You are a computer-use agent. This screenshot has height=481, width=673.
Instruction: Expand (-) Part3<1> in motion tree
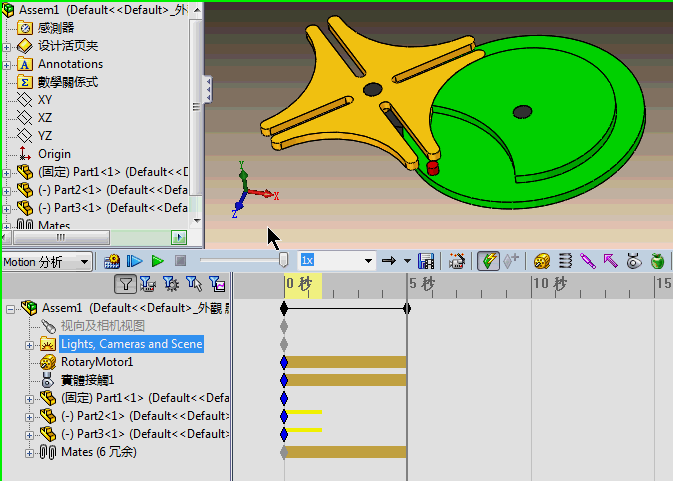tap(29, 435)
